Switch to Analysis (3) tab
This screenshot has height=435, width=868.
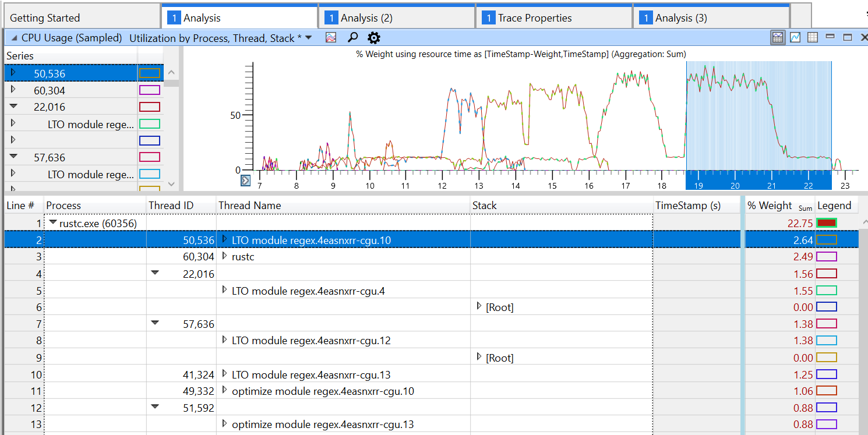tap(711, 17)
